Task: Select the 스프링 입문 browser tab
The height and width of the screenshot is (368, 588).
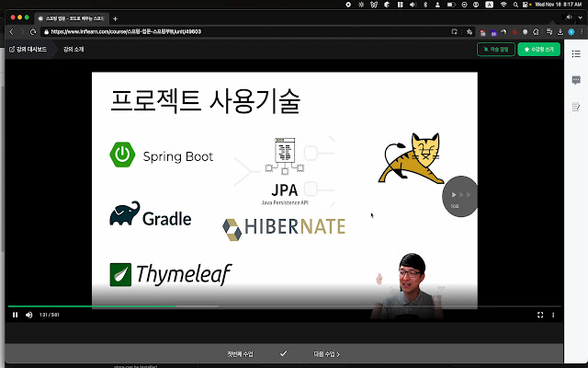Action: click(72, 18)
